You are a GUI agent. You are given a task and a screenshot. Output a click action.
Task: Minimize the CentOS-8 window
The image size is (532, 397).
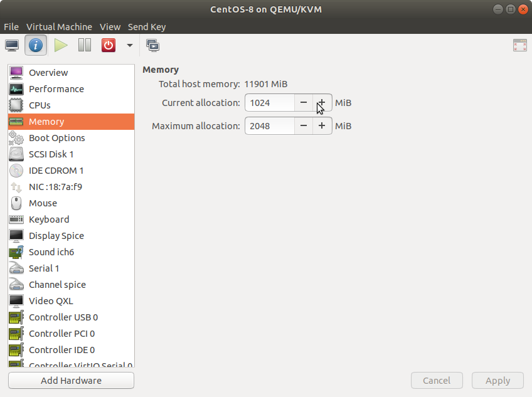coord(498,9)
